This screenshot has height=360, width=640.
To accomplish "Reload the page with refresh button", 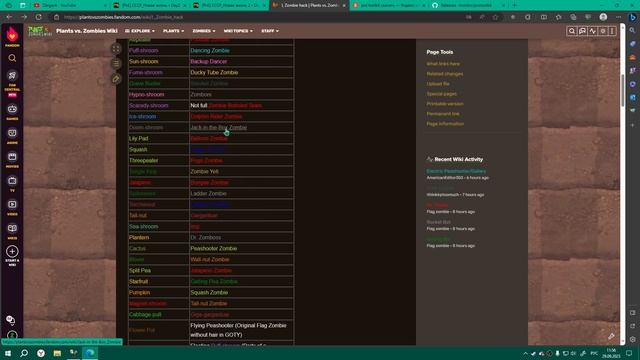I will click(x=39, y=17).
